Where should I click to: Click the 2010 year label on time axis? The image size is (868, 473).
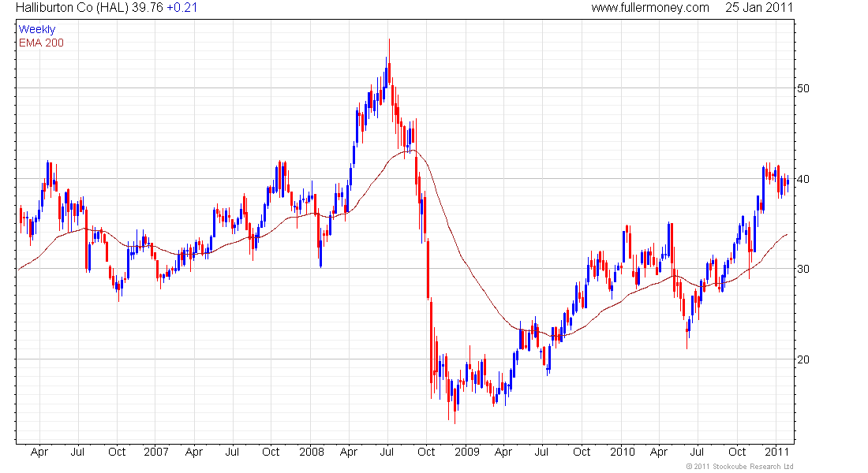point(623,452)
